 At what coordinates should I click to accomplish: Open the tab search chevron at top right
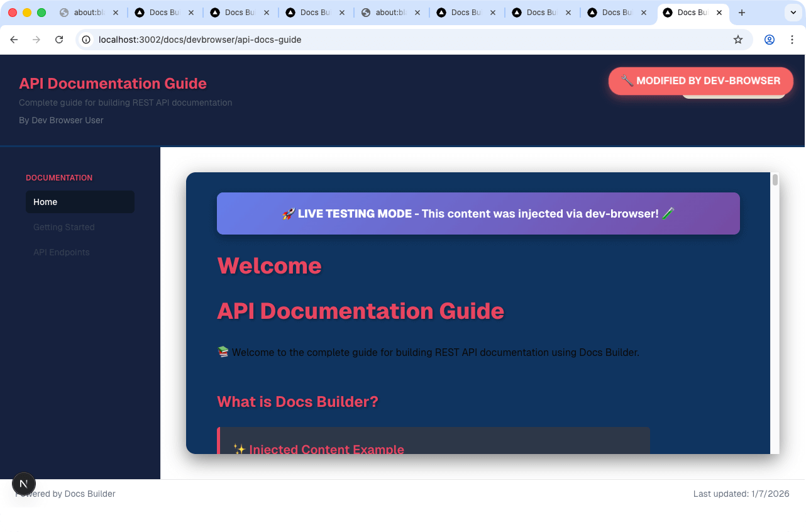pos(793,13)
